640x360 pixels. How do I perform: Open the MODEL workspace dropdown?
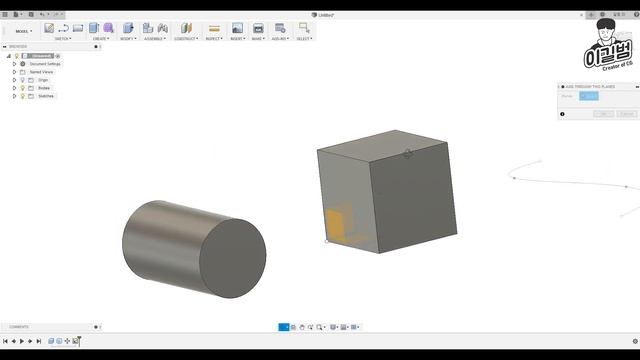coord(24,31)
